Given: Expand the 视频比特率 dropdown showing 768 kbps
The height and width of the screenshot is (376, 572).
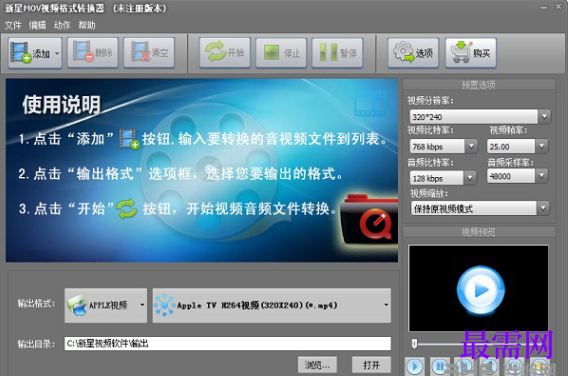Looking at the screenshot, I should [471, 146].
